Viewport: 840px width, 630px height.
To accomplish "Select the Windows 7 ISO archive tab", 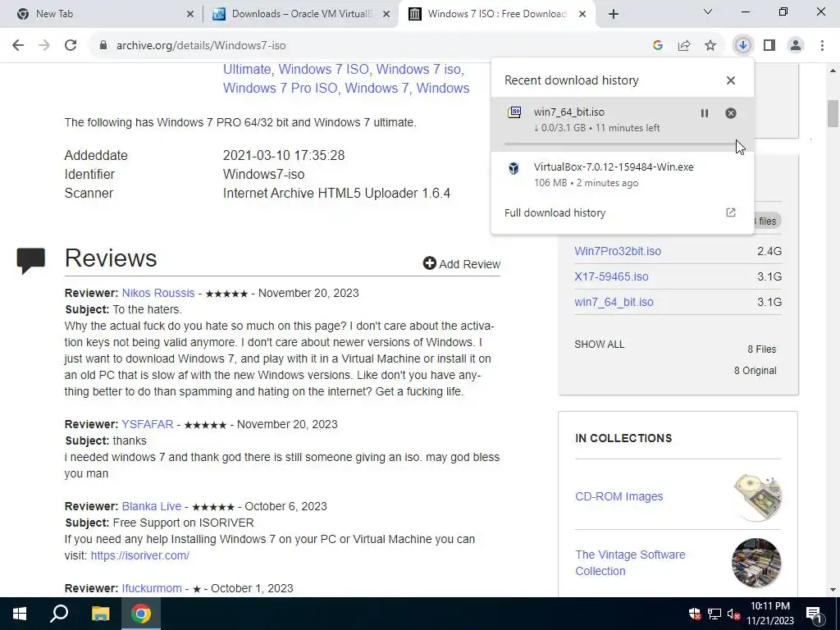I will (x=495, y=14).
